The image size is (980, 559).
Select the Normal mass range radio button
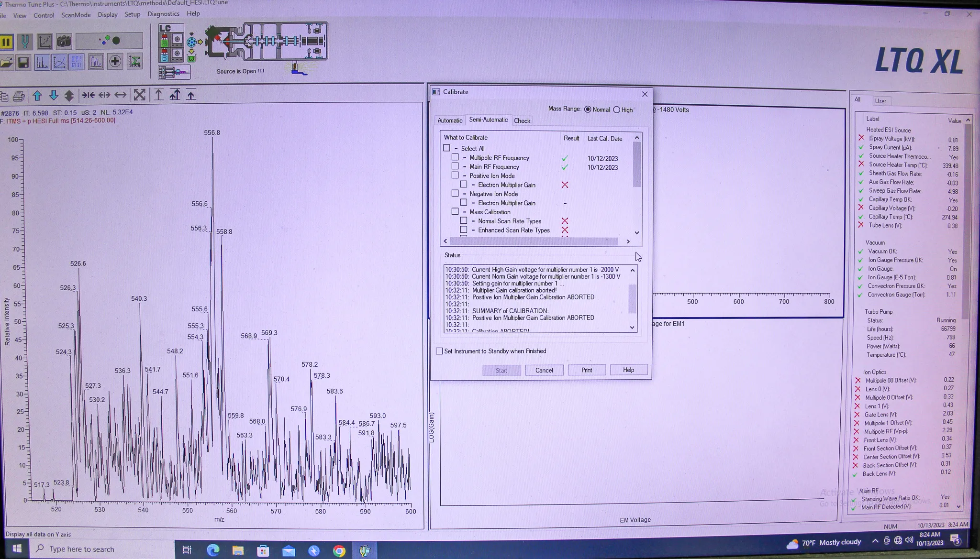click(x=588, y=110)
